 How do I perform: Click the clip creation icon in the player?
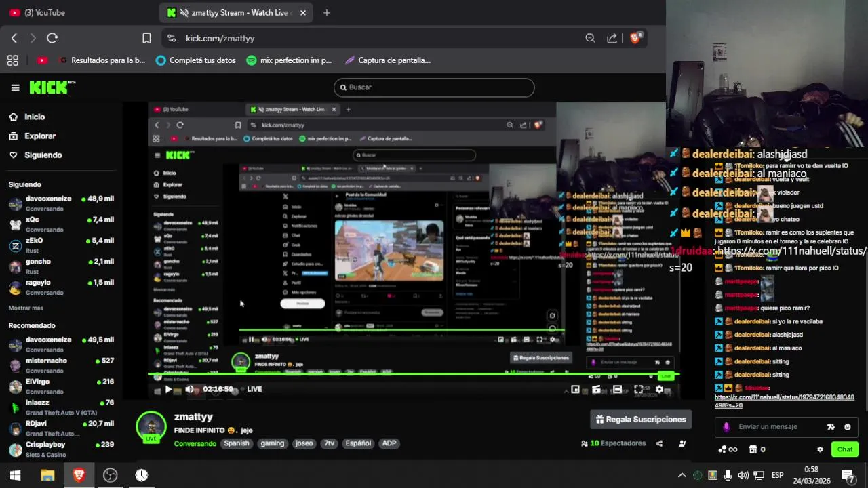[596, 389]
